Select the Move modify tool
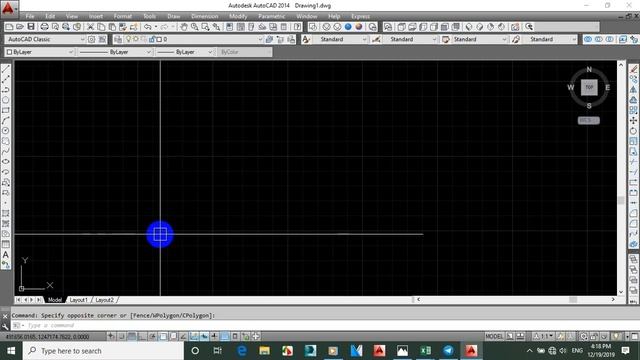Screen dimensions: 640x360 633,120
